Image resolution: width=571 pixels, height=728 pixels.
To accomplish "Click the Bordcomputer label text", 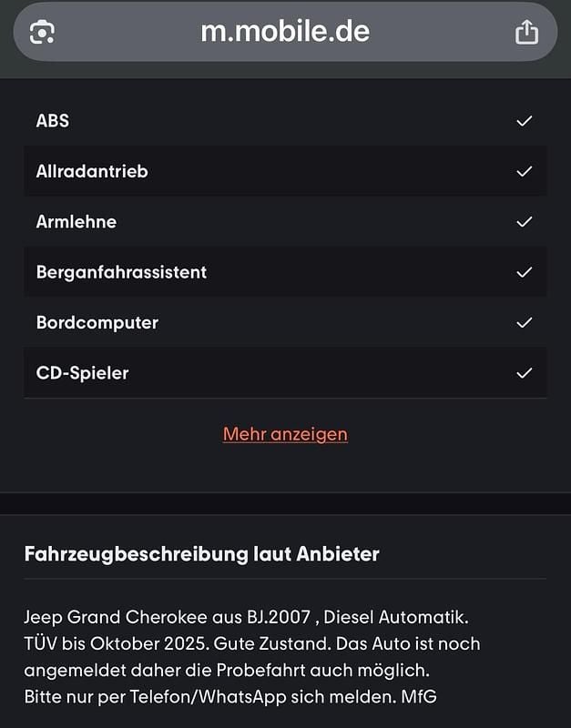I will [x=97, y=322].
